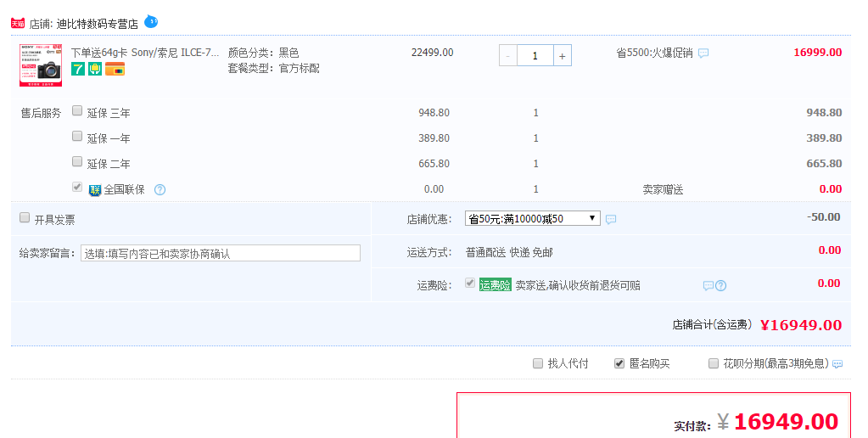Click the 延保 一年 price 389.80
Image resolution: width=868 pixels, height=438 pixels.
tap(434, 138)
